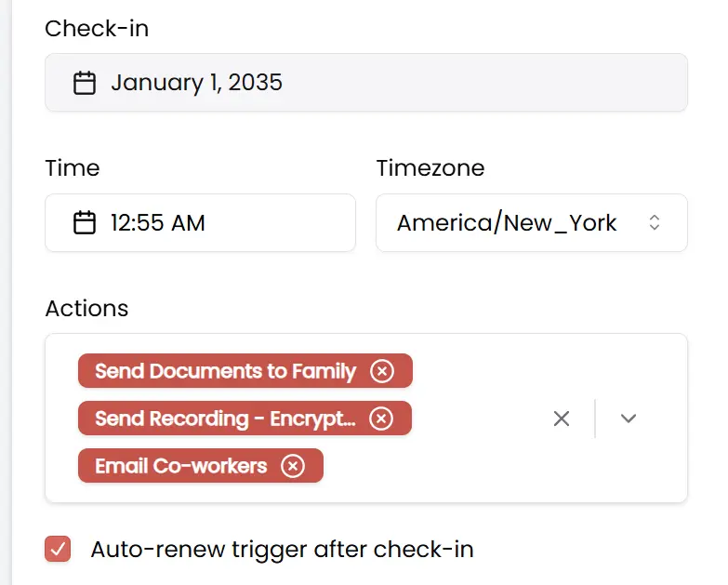Remove the Email Co-workers action tag

click(293, 466)
